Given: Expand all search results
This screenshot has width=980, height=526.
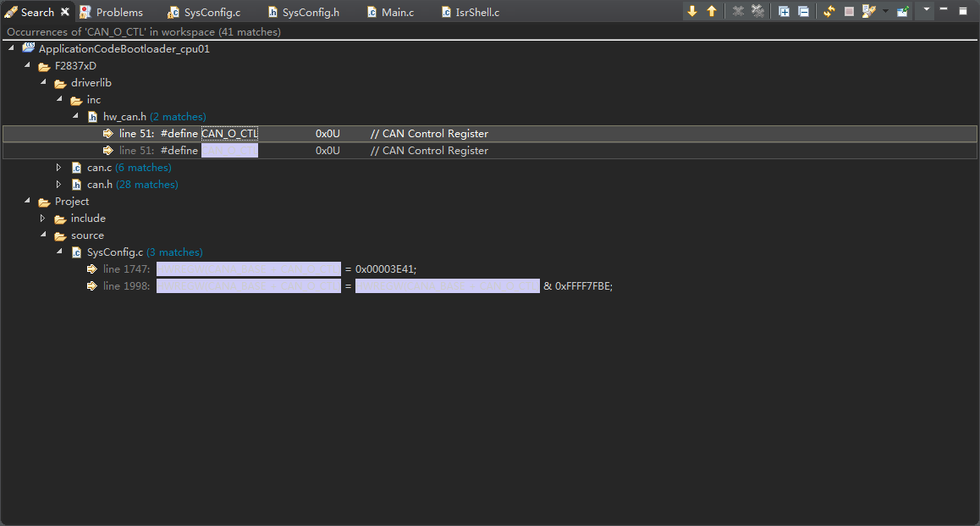Looking at the screenshot, I should [784, 11].
